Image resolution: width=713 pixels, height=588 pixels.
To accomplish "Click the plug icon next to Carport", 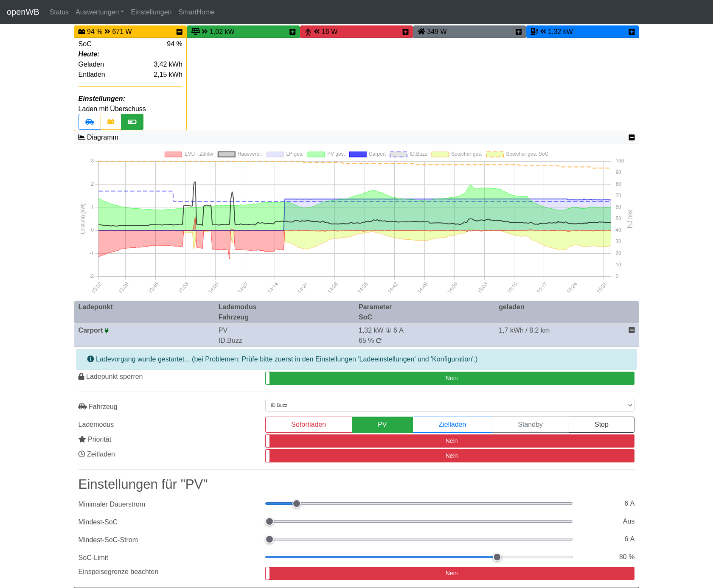I will 107,330.
